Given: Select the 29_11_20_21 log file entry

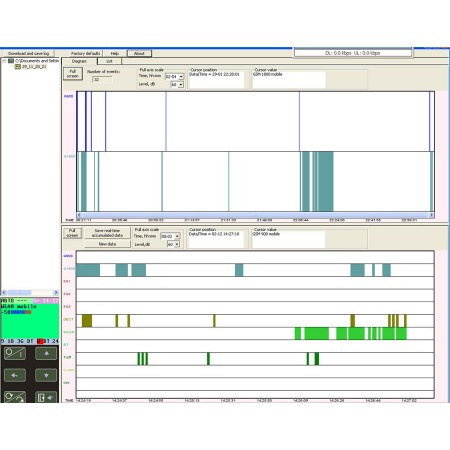Looking at the screenshot, I should coord(34,67).
